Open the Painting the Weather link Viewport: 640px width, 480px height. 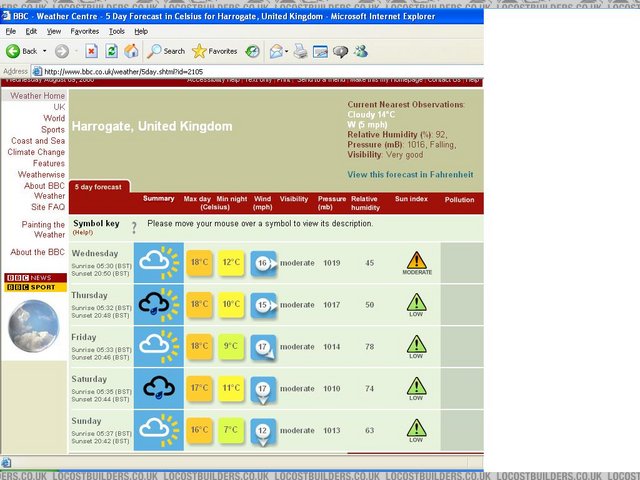43,230
